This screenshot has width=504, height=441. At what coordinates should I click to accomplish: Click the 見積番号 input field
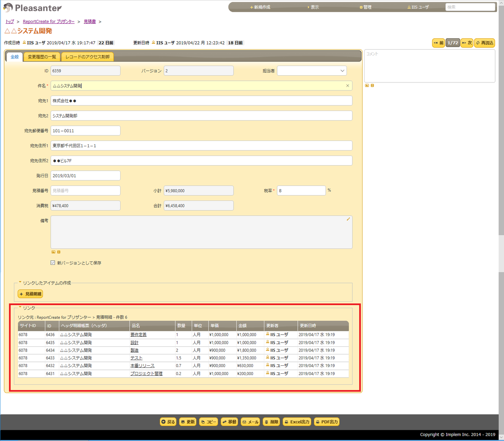click(85, 190)
